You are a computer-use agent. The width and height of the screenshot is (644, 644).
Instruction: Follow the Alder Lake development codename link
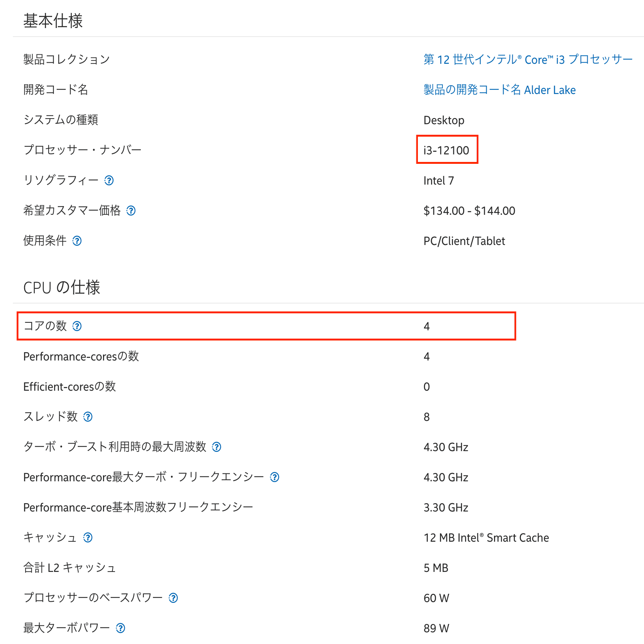[x=499, y=90]
